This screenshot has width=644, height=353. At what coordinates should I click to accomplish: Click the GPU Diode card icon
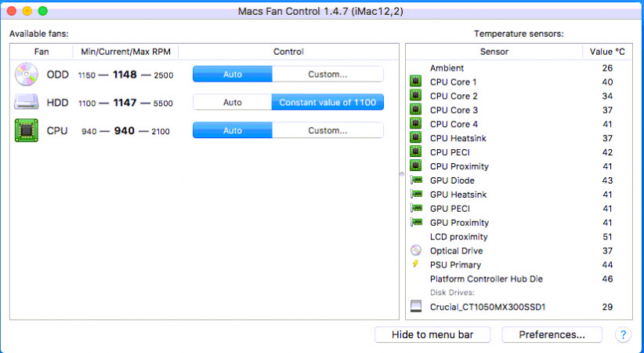click(416, 180)
